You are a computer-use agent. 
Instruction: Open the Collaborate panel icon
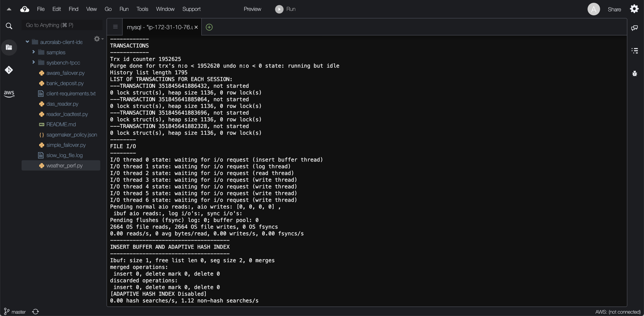(x=634, y=28)
